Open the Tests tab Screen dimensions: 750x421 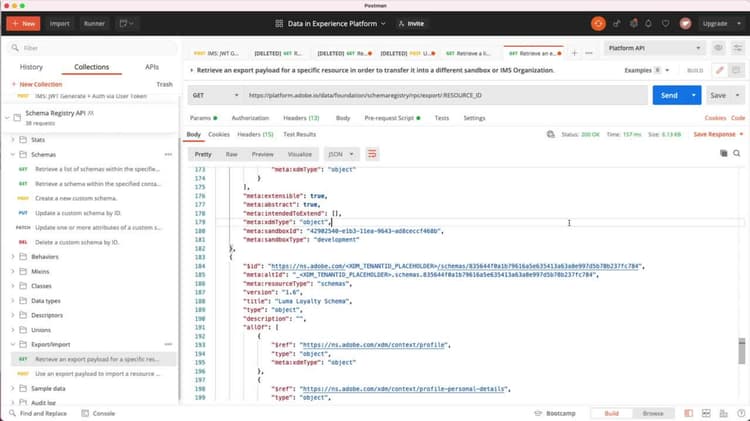click(x=441, y=118)
